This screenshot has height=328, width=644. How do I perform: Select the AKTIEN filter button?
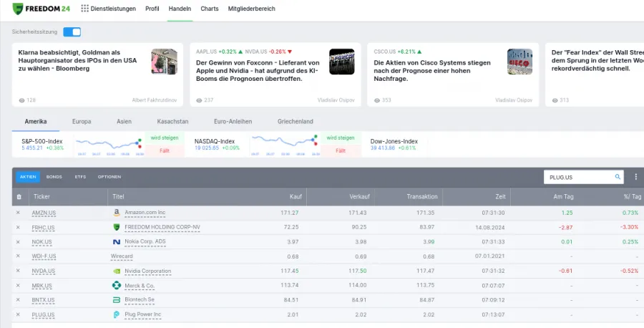click(x=28, y=177)
